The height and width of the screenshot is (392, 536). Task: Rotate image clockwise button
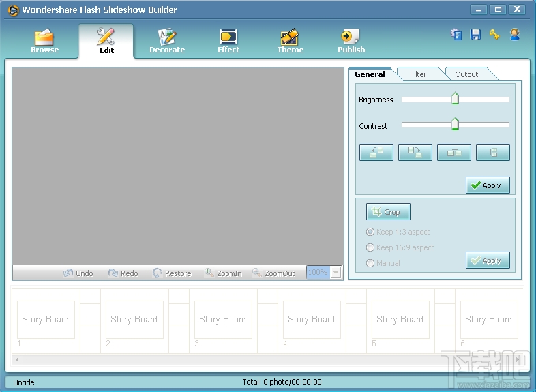click(415, 152)
